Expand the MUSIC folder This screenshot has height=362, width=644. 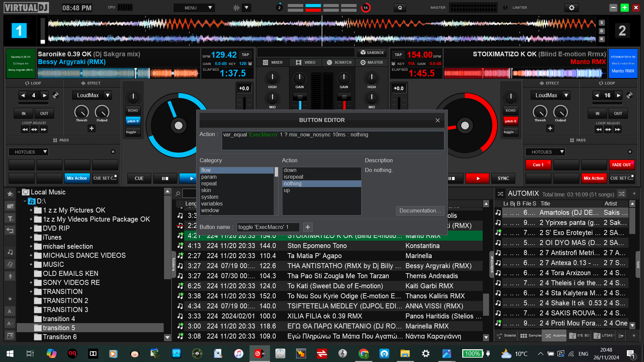click(x=31, y=265)
